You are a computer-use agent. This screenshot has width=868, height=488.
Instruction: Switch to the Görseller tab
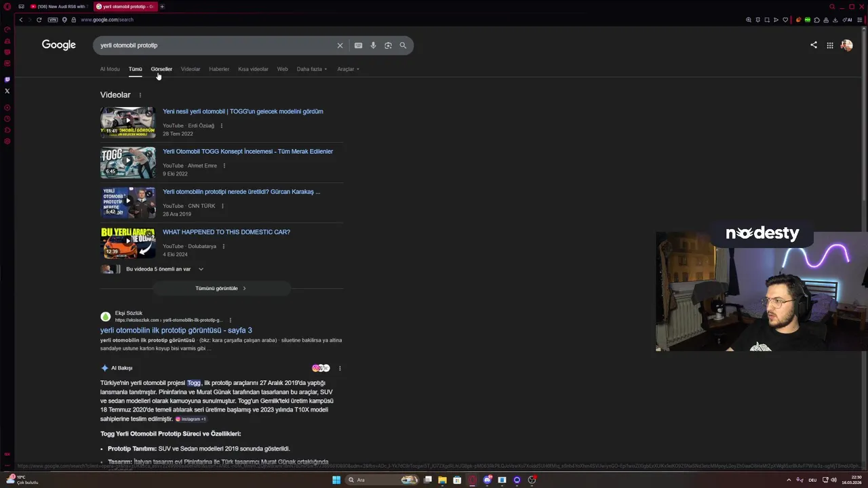tap(161, 69)
